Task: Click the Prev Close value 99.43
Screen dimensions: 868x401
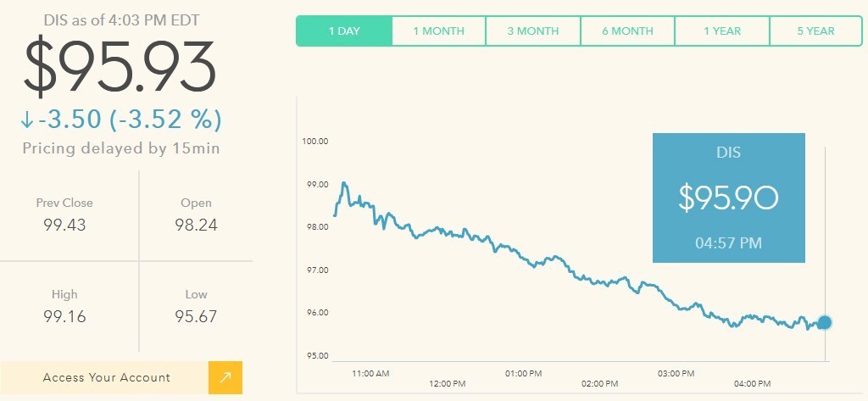Action: 64,225
